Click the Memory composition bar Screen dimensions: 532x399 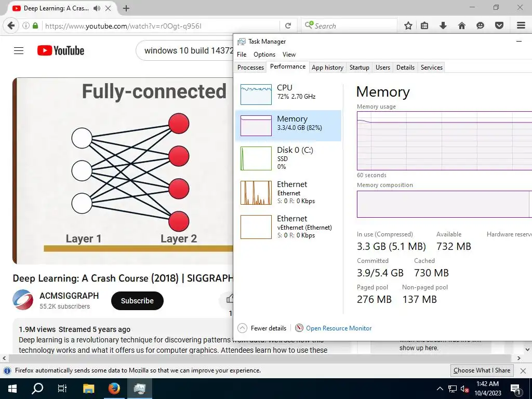[445, 204]
